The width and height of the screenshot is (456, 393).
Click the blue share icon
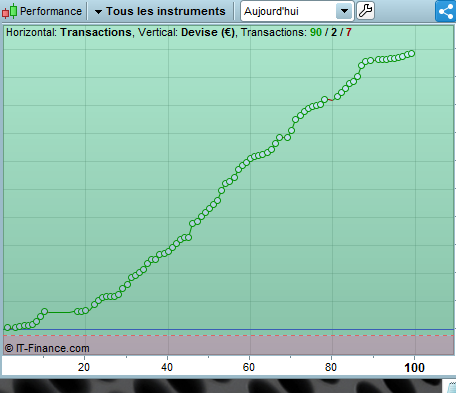point(446,11)
